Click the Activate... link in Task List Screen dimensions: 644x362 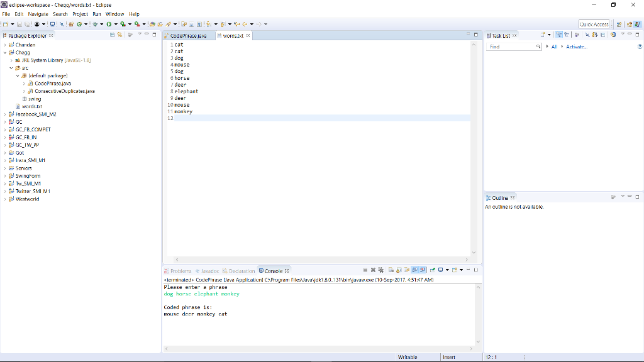(577, 47)
